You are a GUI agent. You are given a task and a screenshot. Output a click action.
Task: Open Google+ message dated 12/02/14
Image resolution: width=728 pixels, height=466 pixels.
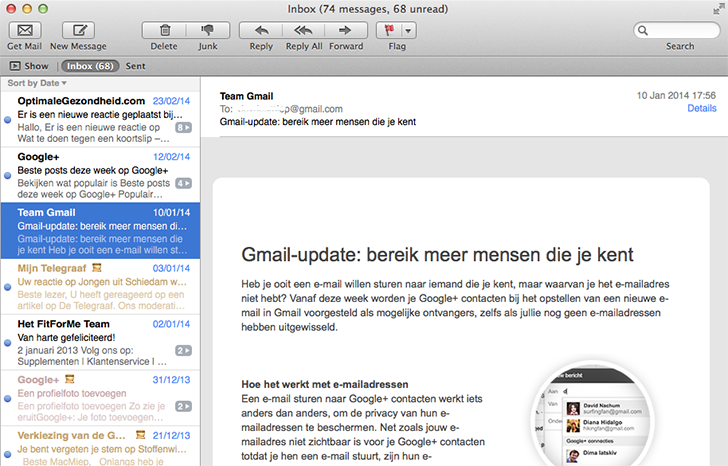tap(100, 175)
